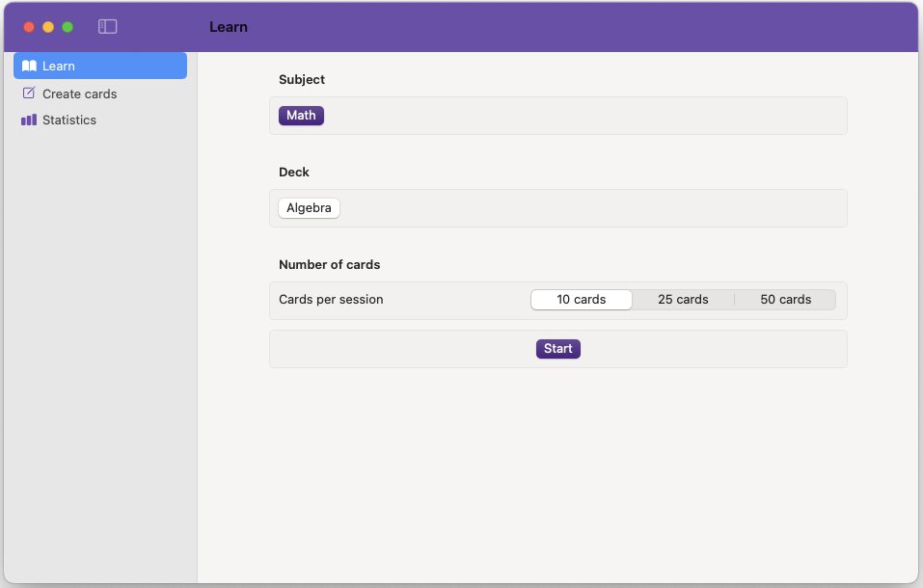Click the yellow minimize button

click(47, 27)
